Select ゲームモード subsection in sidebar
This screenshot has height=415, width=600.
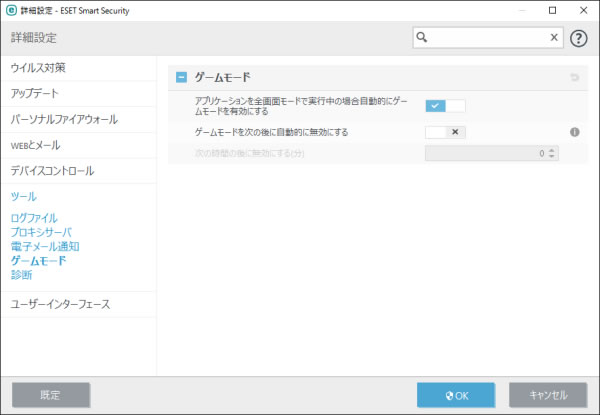point(38,261)
